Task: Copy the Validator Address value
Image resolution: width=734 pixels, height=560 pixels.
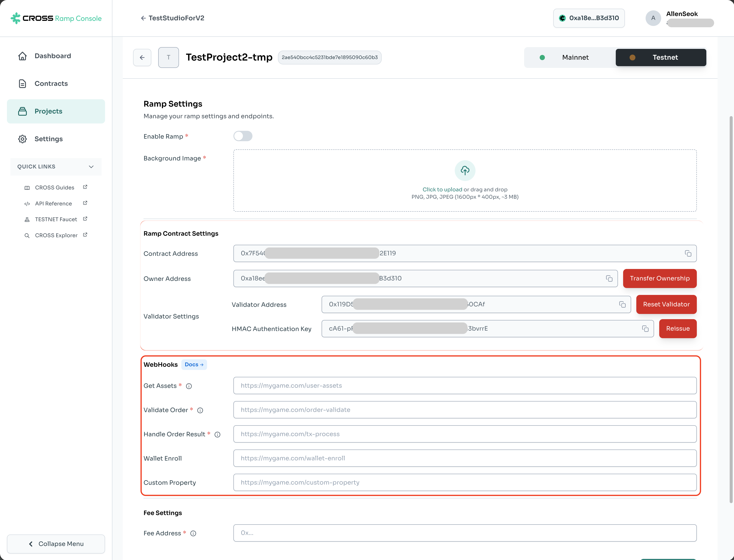Action: (x=622, y=304)
